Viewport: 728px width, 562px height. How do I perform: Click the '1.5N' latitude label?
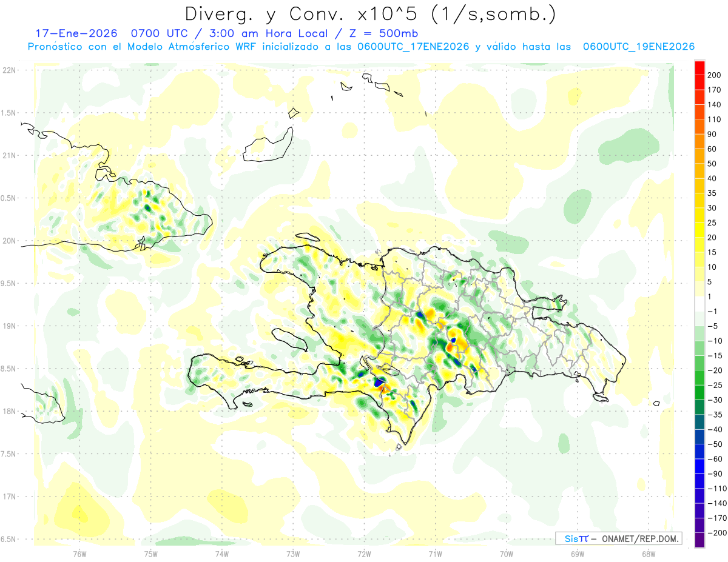(x=9, y=113)
